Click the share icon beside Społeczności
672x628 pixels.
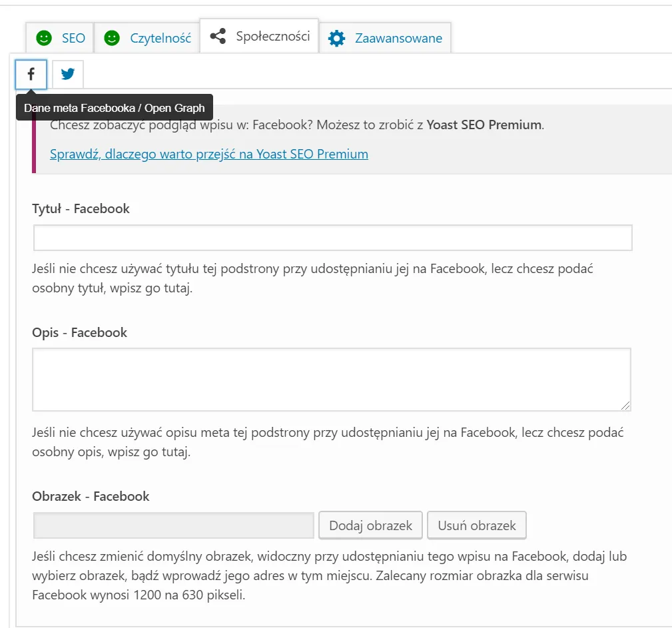(218, 37)
